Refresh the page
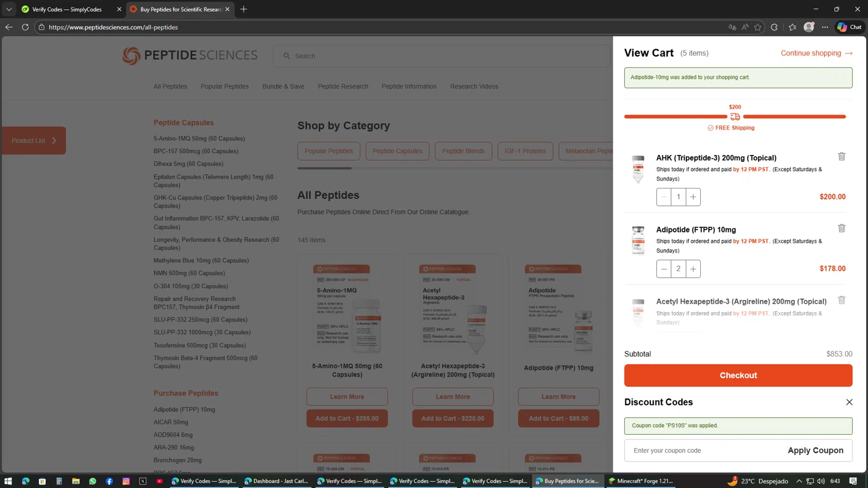The height and width of the screenshot is (488, 868). [x=25, y=27]
